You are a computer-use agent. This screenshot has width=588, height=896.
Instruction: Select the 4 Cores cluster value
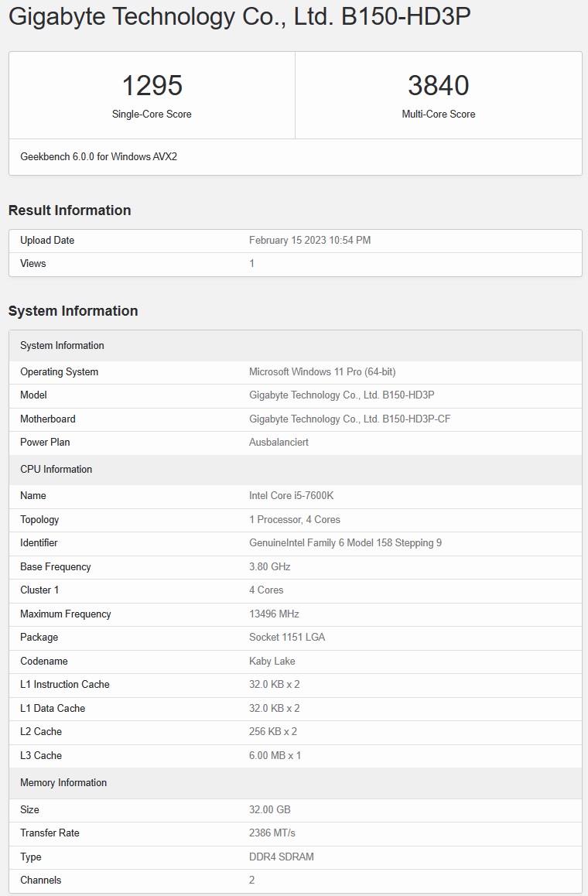(266, 590)
